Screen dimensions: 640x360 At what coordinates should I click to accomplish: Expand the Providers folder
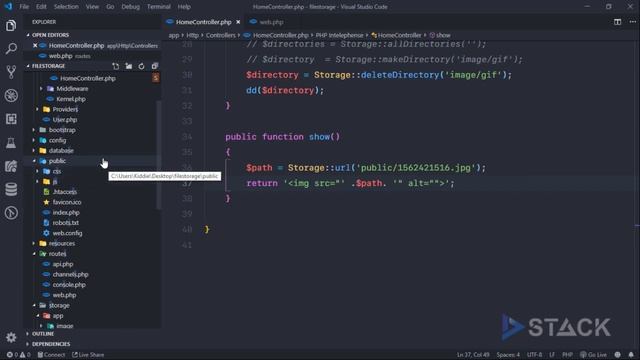pos(65,109)
